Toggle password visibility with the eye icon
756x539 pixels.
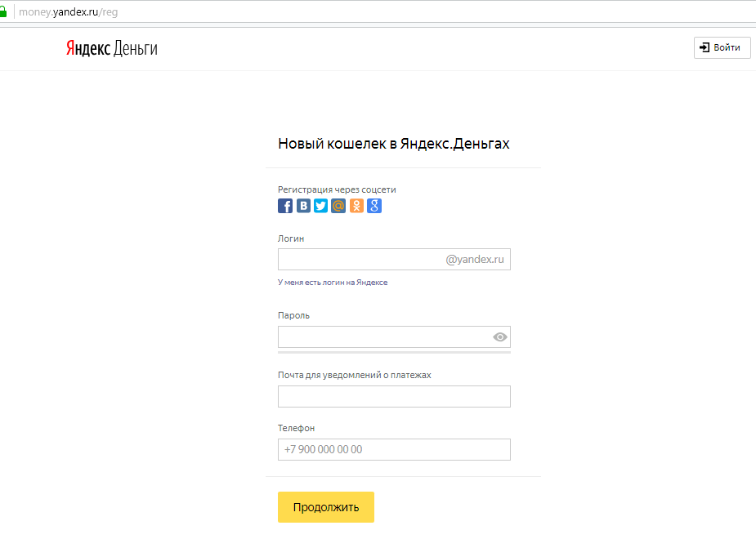point(500,337)
